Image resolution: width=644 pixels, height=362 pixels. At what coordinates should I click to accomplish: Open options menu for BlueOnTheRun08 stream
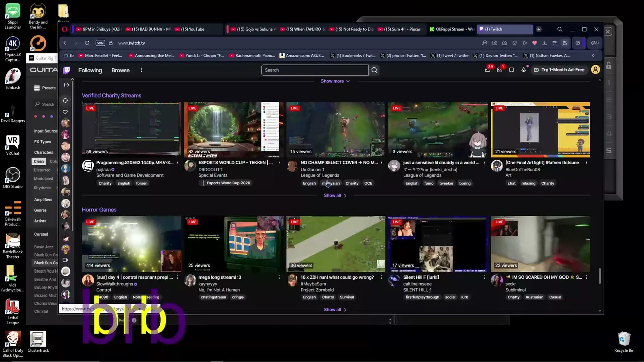tap(586, 163)
